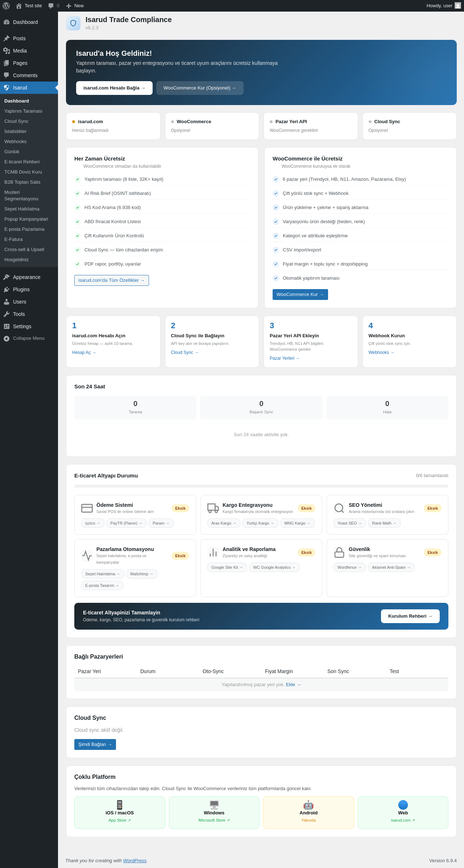Open the New content menu

[75, 6]
